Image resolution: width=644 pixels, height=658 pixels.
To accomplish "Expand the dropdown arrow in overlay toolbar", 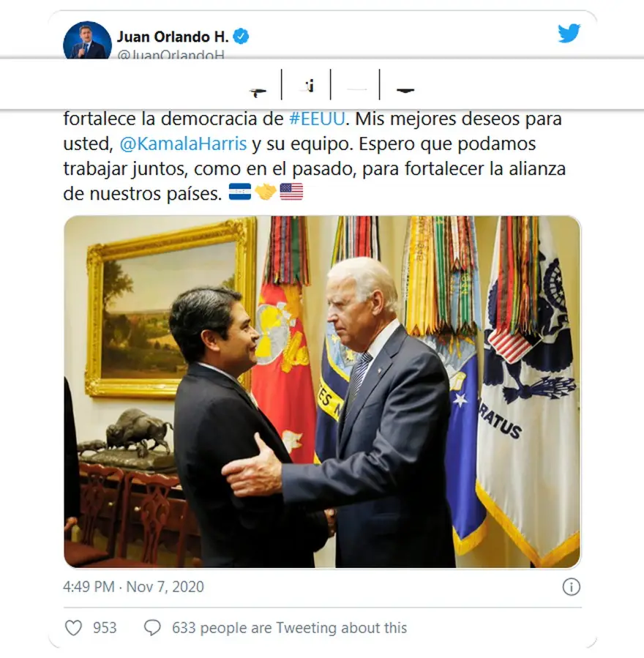I will [405, 90].
